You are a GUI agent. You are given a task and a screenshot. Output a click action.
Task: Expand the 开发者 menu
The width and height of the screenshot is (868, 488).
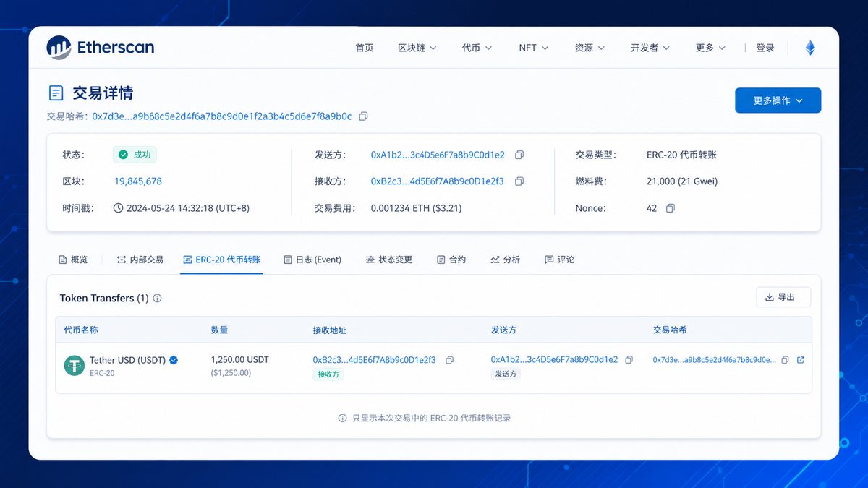[x=650, y=48]
